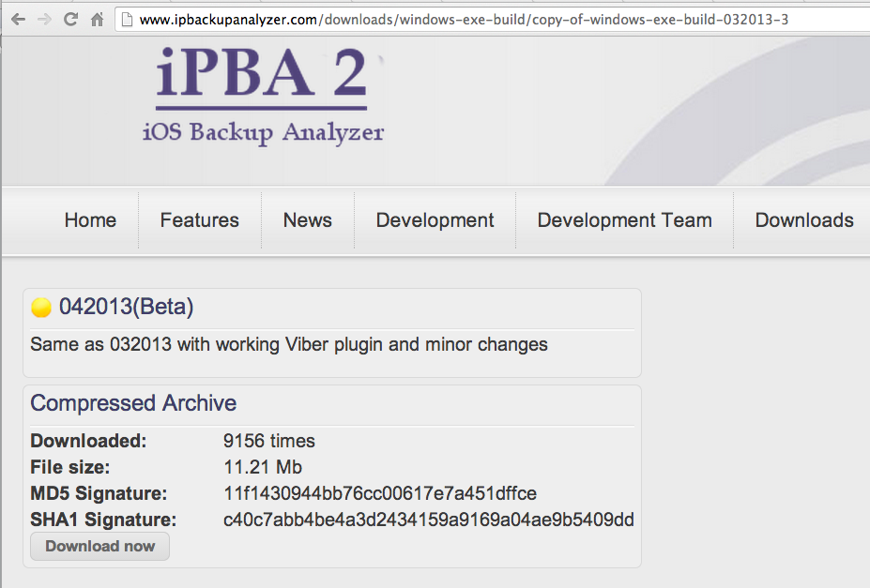Reload the page with the refresh icon
Image resolution: width=870 pixels, height=588 pixels.
click(70, 20)
